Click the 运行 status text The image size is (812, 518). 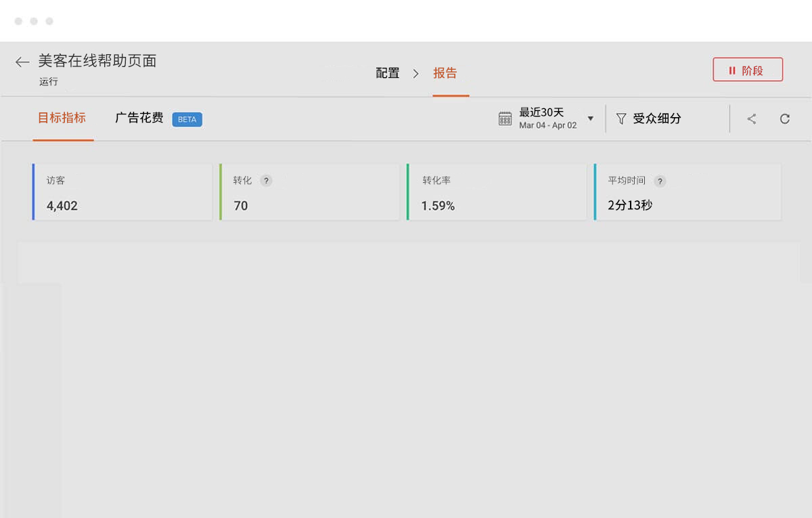pyautogui.click(x=49, y=82)
